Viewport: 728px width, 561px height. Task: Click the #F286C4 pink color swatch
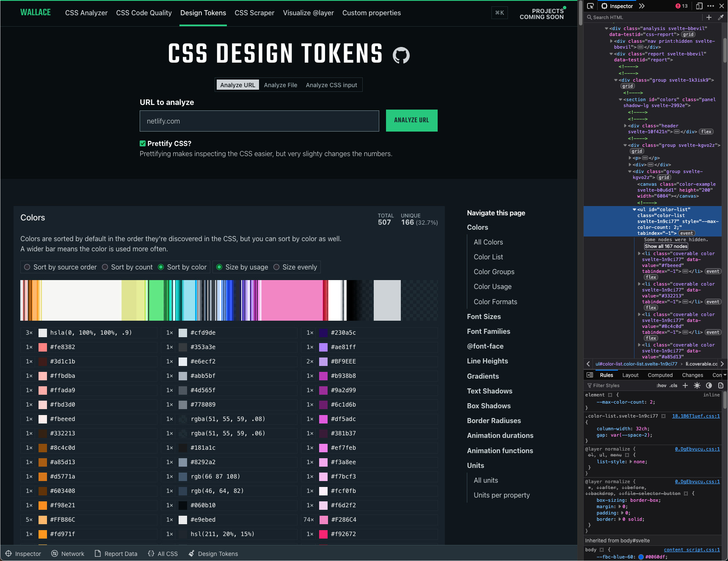[x=324, y=520]
